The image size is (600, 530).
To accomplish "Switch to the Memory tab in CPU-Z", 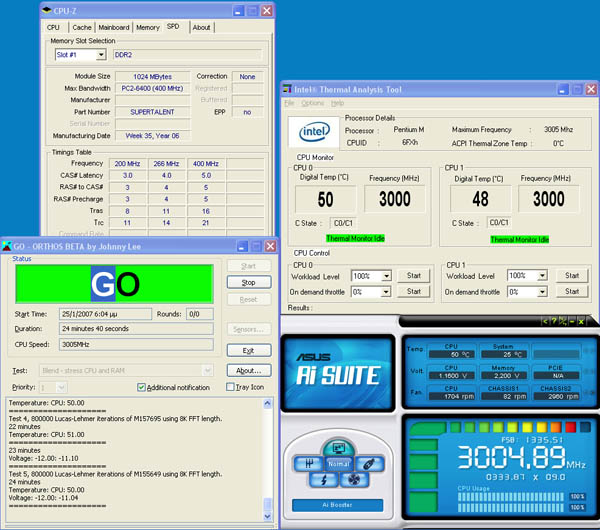I will (x=148, y=28).
